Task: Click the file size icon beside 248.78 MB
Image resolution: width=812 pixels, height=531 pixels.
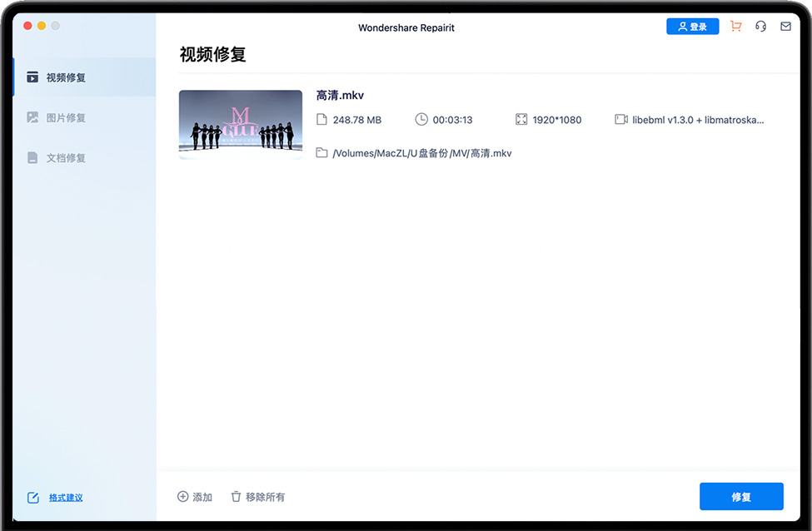Action: [x=322, y=120]
